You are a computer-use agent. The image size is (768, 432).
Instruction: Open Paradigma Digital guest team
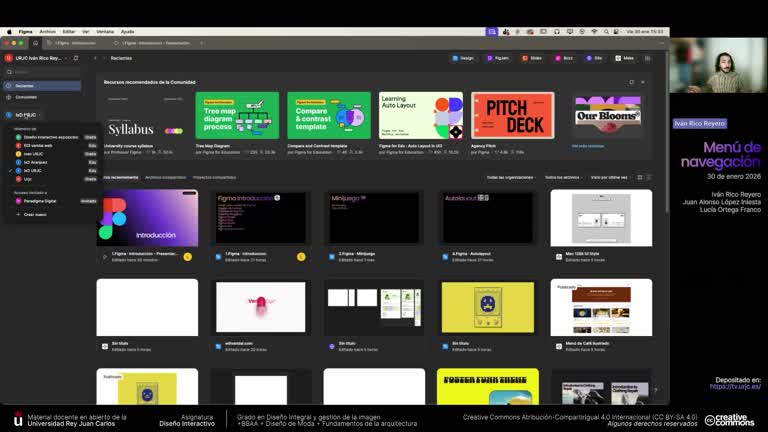coord(55,201)
